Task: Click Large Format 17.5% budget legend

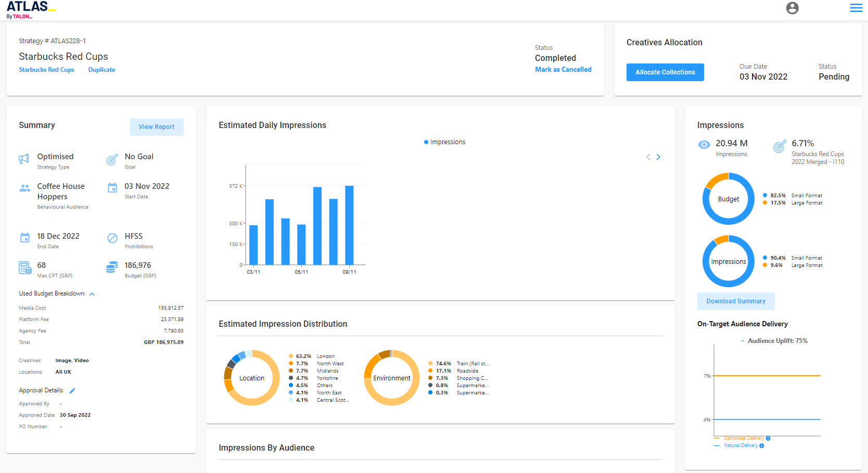Action: (793, 203)
